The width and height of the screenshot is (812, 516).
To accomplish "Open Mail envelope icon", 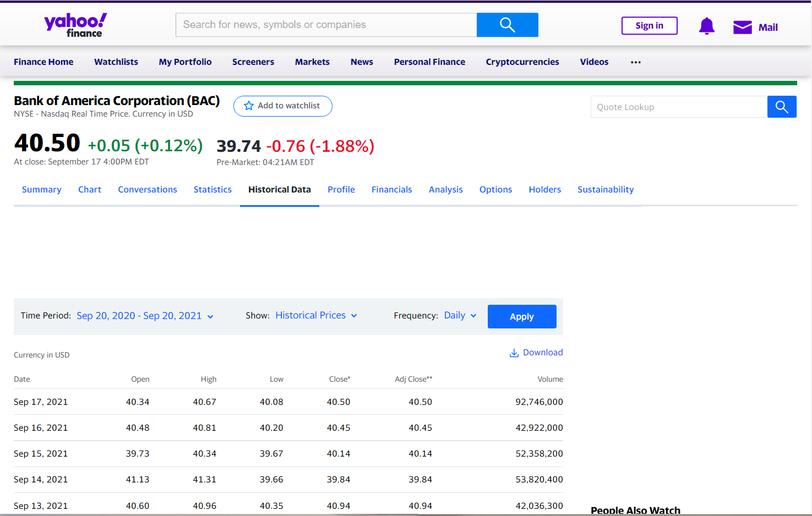I will [742, 27].
